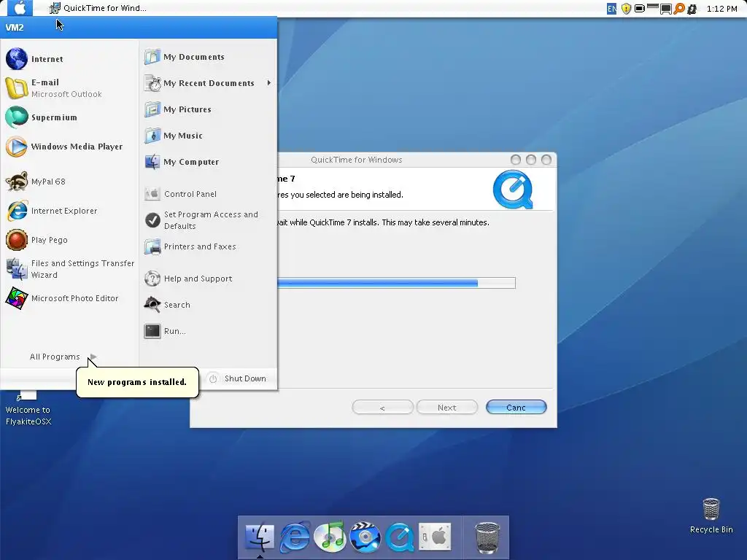Click the back button in QuickTime installer
Screen dimensions: 747x560
click(382, 407)
